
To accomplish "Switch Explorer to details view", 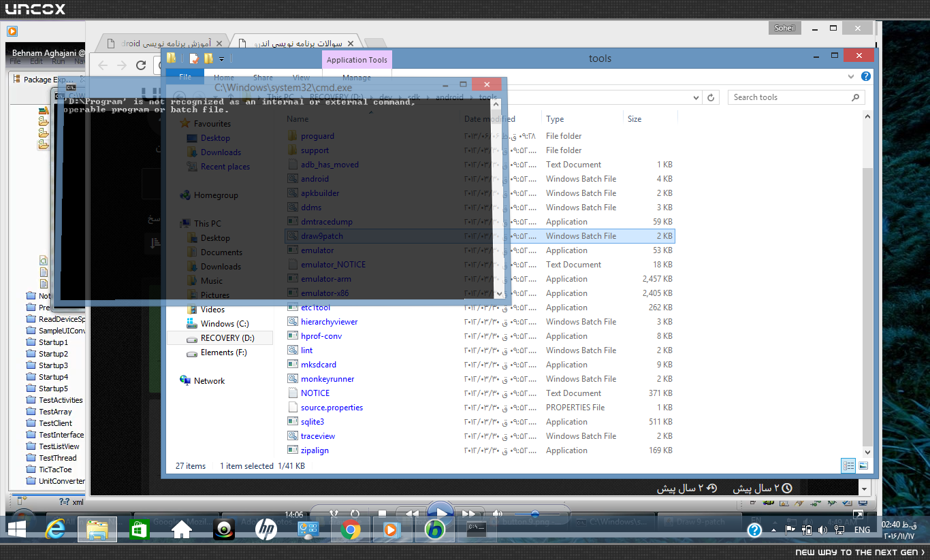I will pos(848,466).
